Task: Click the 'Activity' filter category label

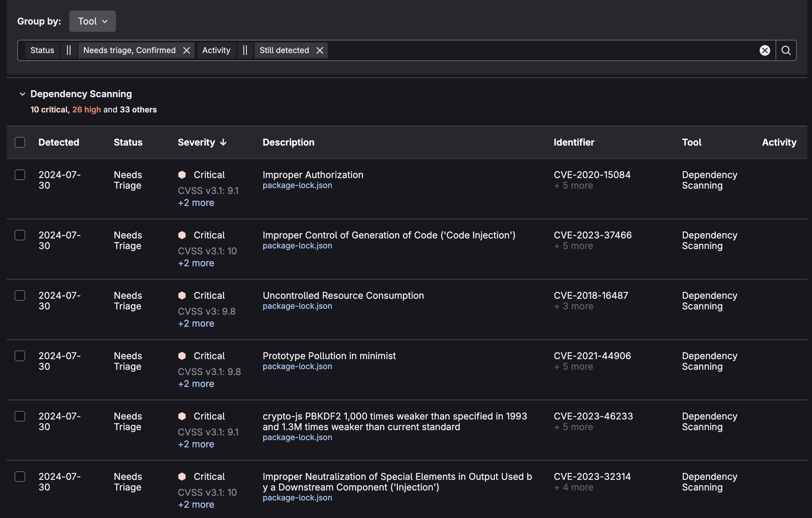Action: (x=216, y=50)
